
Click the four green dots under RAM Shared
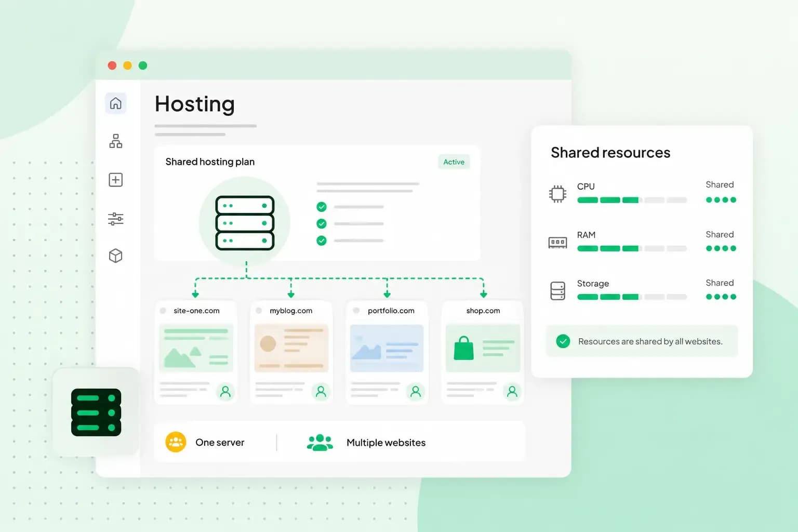pos(721,248)
